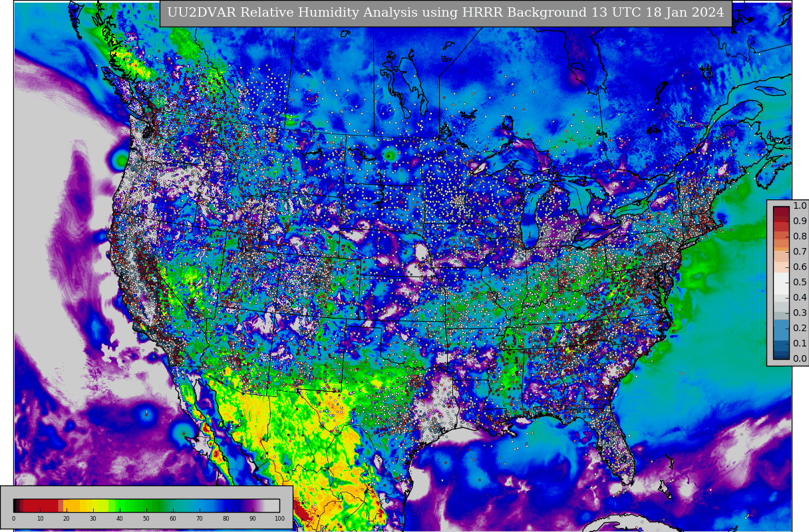Click the 70 tick on humidity colorbar

point(200,519)
